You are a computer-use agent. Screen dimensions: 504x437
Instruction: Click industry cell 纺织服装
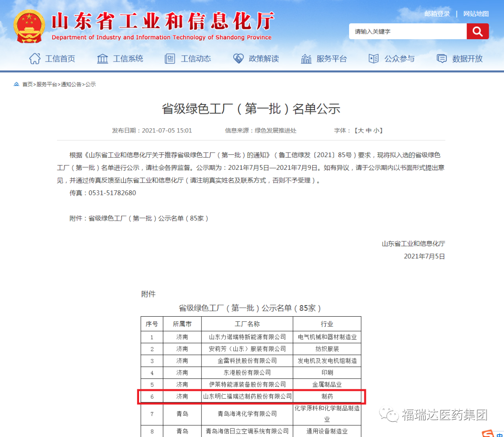pyautogui.click(x=327, y=349)
